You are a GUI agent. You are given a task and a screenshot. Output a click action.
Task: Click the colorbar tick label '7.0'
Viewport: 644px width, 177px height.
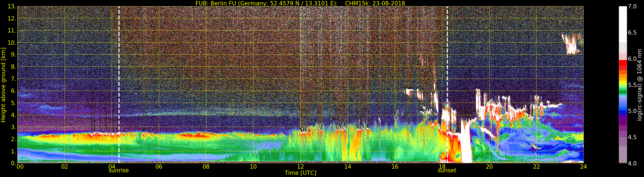pyautogui.click(x=632, y=6)
